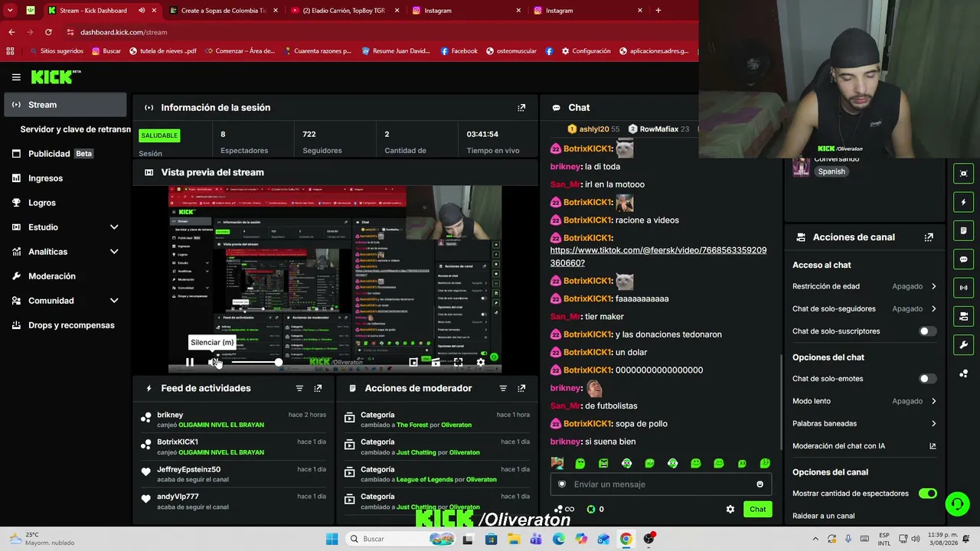This screenshot has width=980, height=551.
Task: Mute the stream preview with the speaker icon
Action: [x=214, y=362]
